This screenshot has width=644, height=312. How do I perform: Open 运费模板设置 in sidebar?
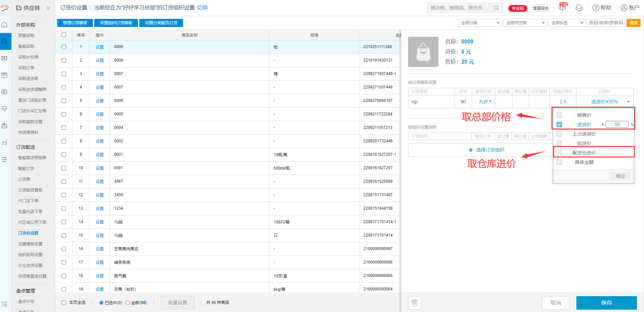pyautogui.click(x=30, y=244)
